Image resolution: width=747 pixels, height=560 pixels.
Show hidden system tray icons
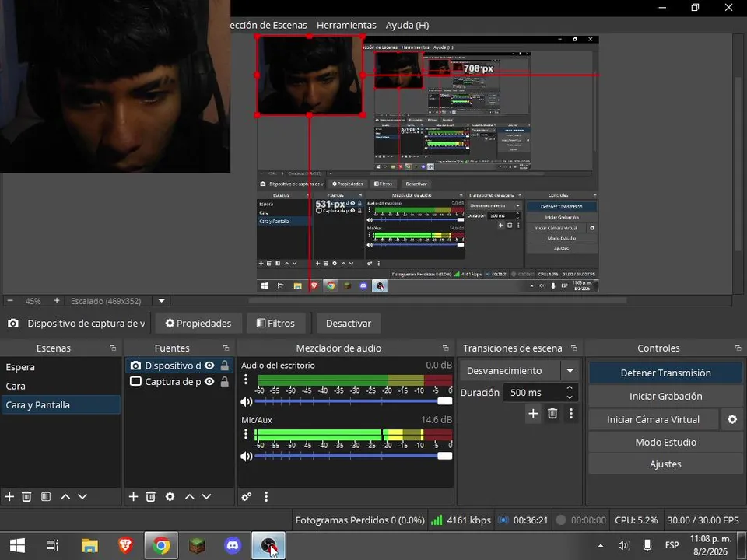600,545
